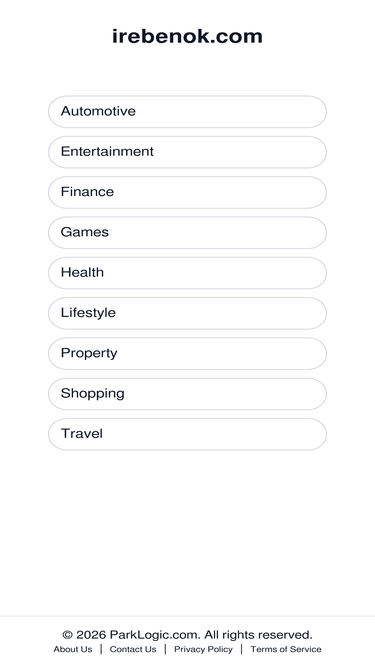Image resolution: width=375 pixels, height=667 pixels.
Task: Click separator between Contact Us and Privacy Policy
Action: click(165, 649)
